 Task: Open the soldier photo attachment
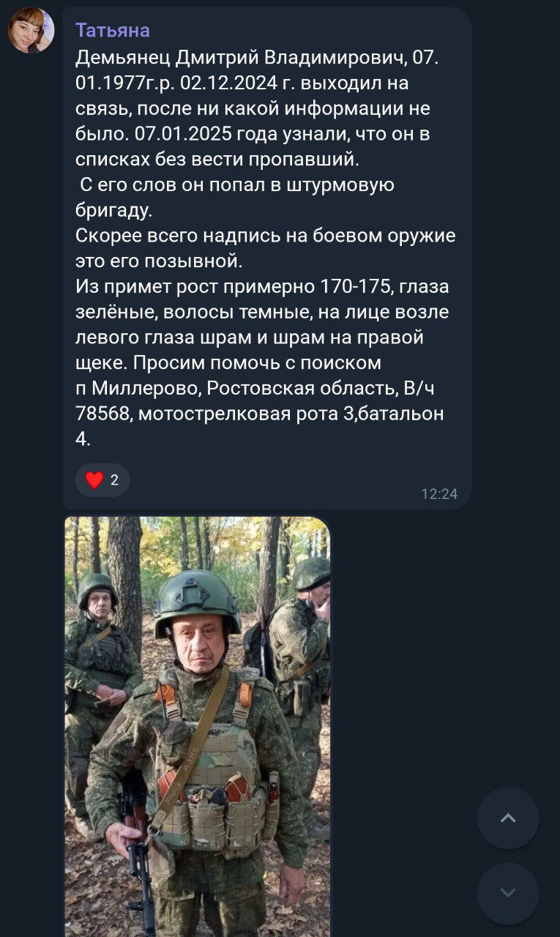[197, 725]
